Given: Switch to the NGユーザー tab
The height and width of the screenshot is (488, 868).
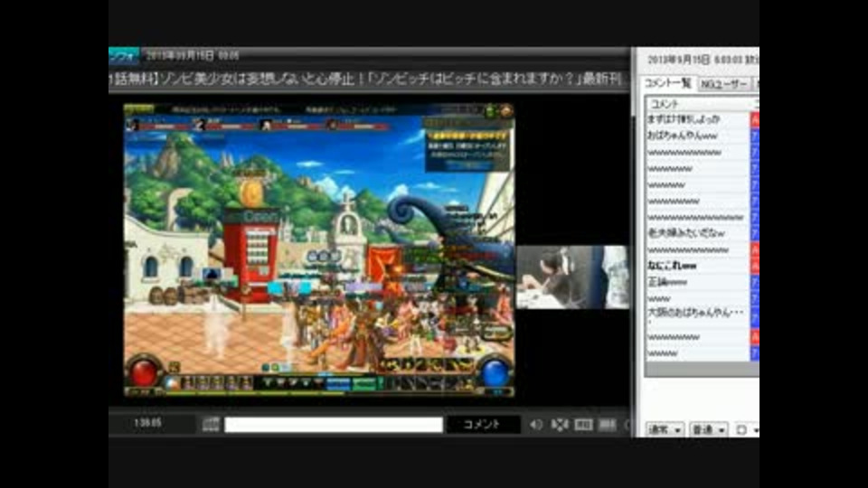Looking at the screenshot, I should tap(723, 84).
